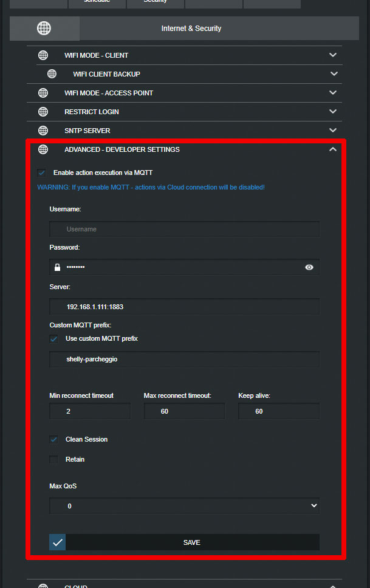Enable the Retain checkbox
Image resolution: width=370 pixels, height=588 pixels.
pos(53,459)
